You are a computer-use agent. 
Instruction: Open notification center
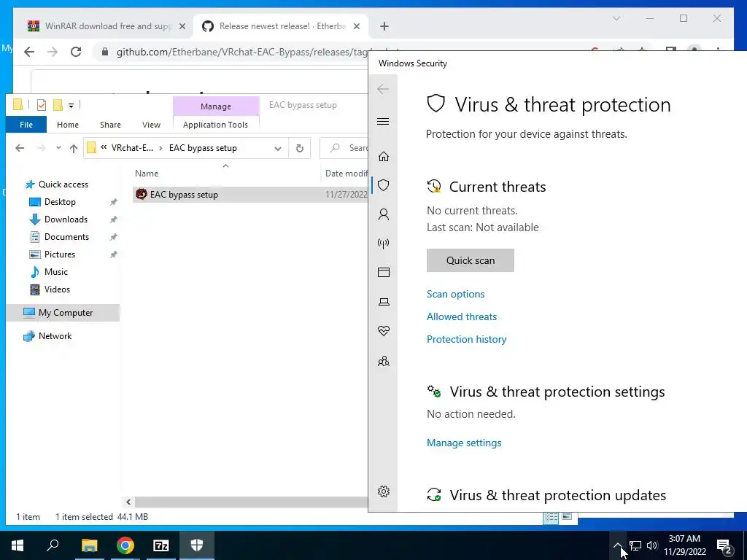724,545
